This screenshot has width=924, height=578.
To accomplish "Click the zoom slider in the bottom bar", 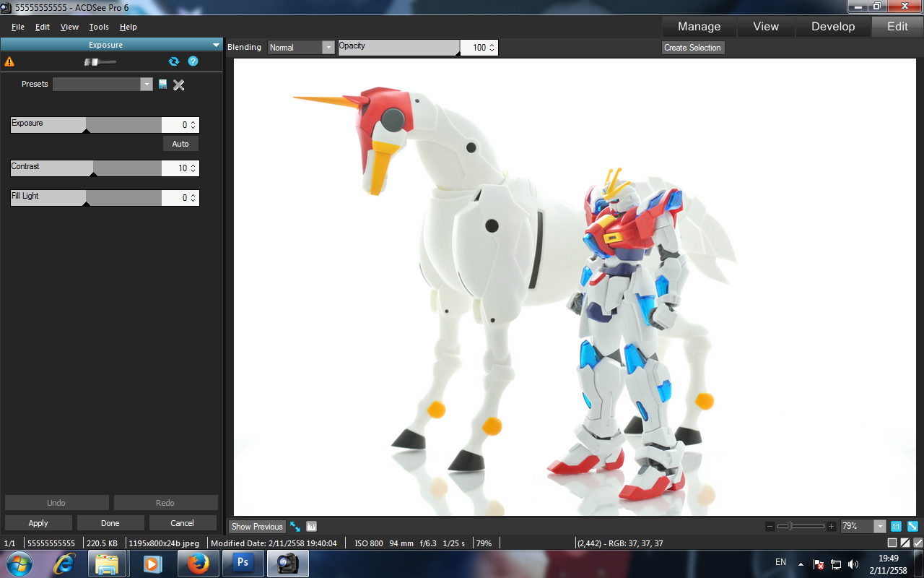I will [801, 527].
